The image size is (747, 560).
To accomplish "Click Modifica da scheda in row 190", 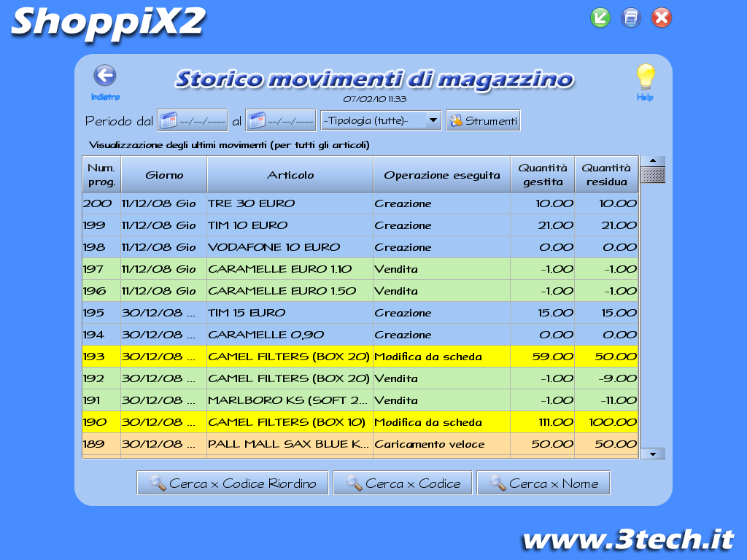I will (442, 422).
